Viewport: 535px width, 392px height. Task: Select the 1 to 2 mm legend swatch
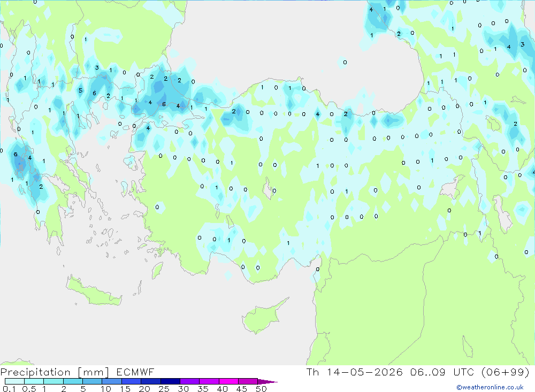53,381
